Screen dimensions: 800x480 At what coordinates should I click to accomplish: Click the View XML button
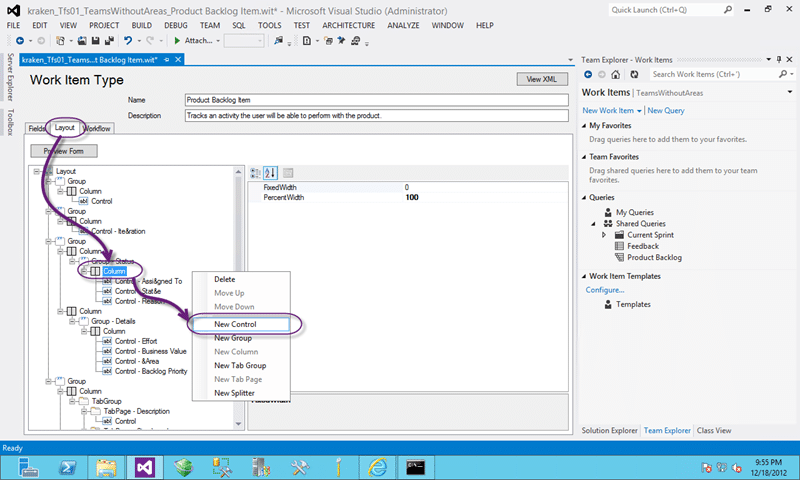(x=542, y=79)
